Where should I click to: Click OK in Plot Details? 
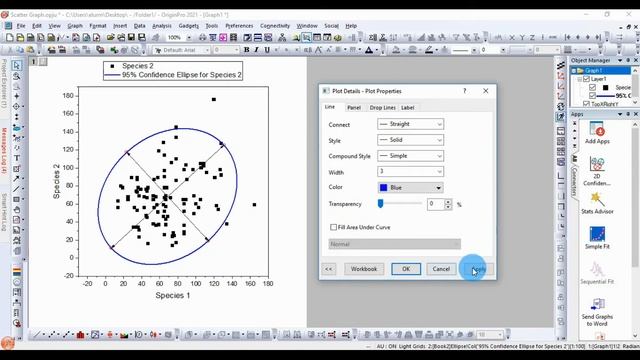point(406,269)
